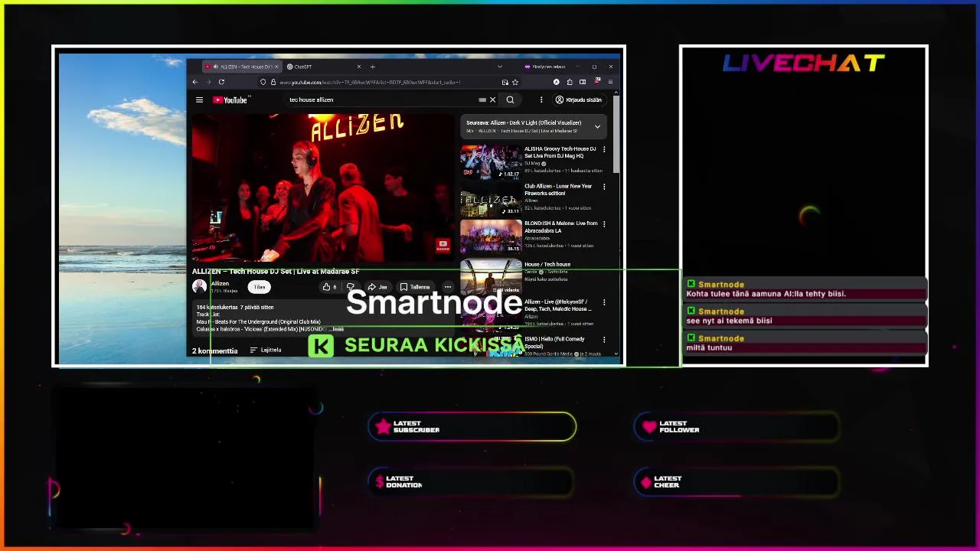Share the video with Jaa button
This screenshot has width=980, height=551.
tap(377, 287)
